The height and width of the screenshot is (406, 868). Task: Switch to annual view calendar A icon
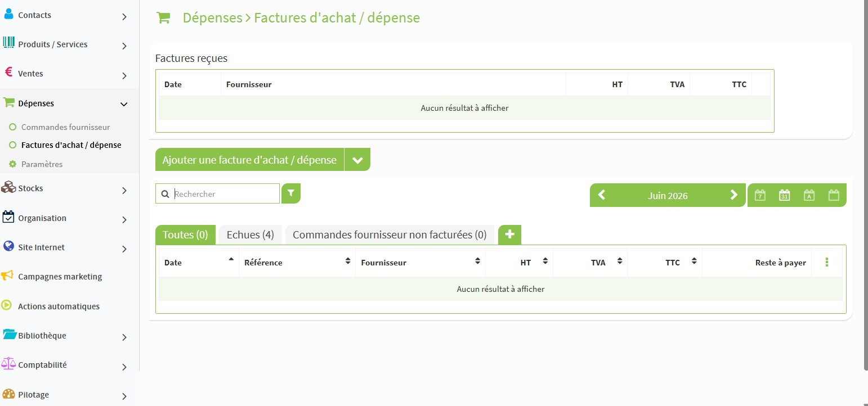[809, 195]
